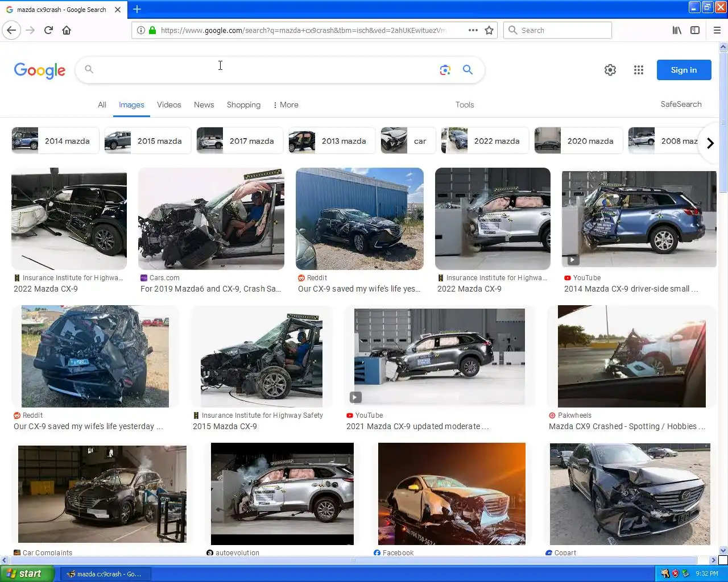Viewport: 728px width, 582px height.
Task: Switch to the News tab
Action: point(204,105)
